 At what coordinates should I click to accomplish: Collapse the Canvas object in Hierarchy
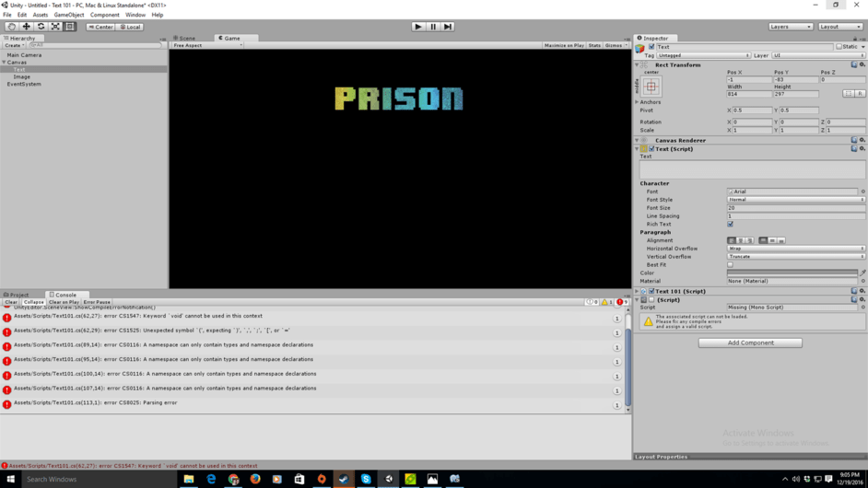point(4,63)
